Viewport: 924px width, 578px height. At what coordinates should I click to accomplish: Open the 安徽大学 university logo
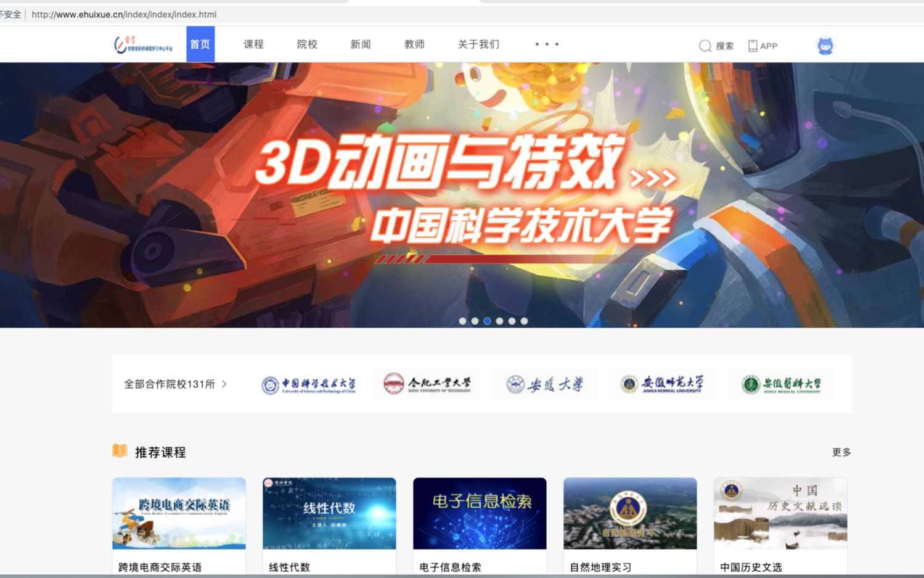point(545,384)
